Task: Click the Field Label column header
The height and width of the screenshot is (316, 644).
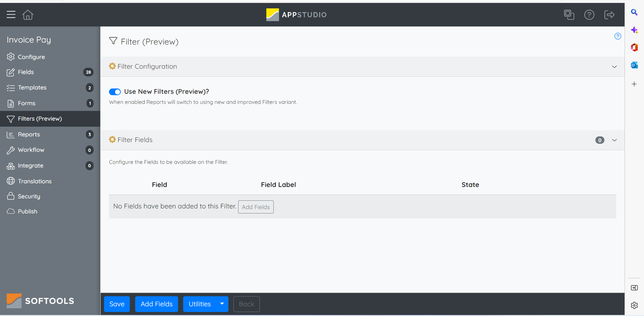Action: pyautogui.click(x=278, y=185)
